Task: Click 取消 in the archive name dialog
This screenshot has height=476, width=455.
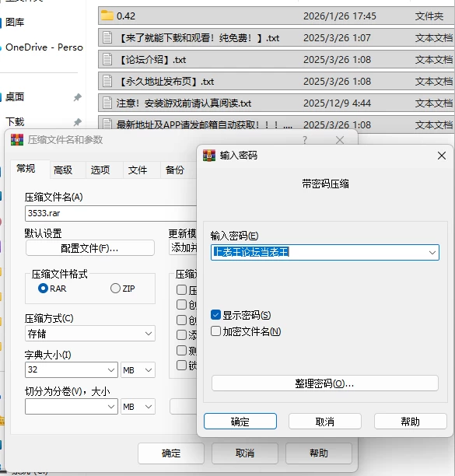Action: click(245, 453)
